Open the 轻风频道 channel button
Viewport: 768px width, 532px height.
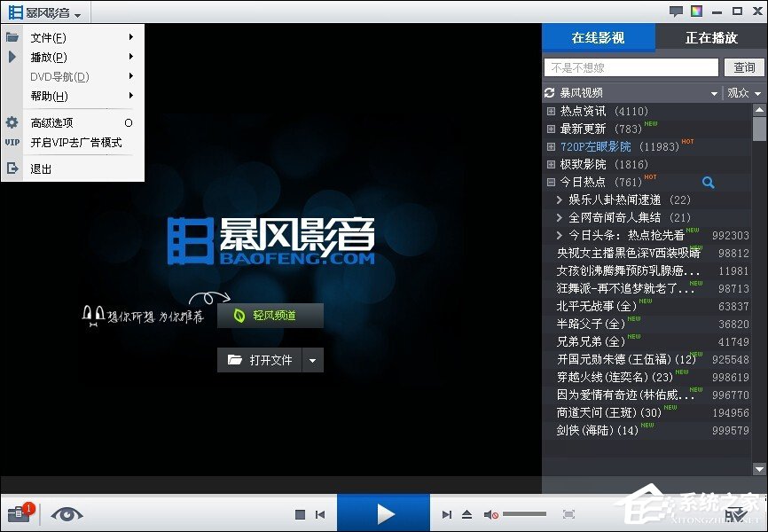270,315
